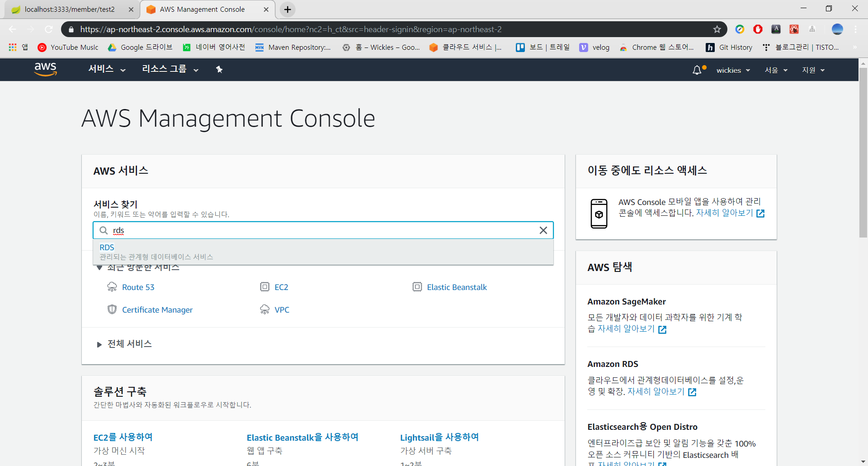Open the velog bookmark
This screenshot has width=868, height=466.
pos(594,47)
